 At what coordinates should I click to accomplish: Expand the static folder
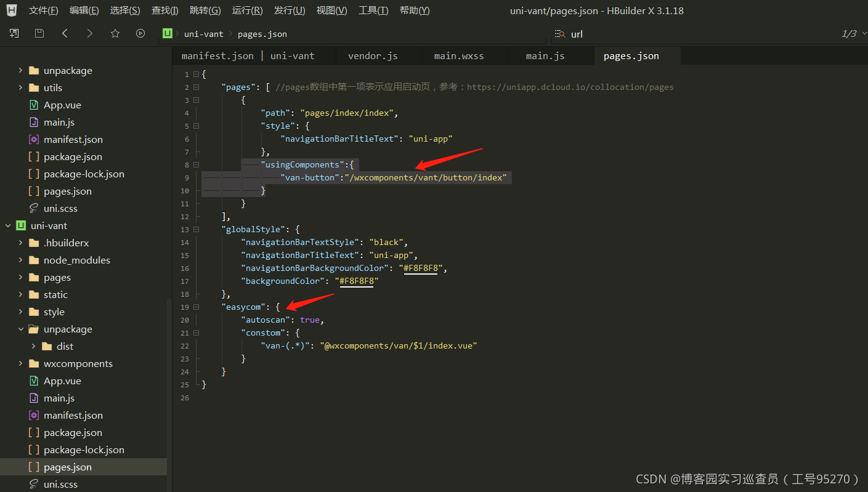[21, 294]
